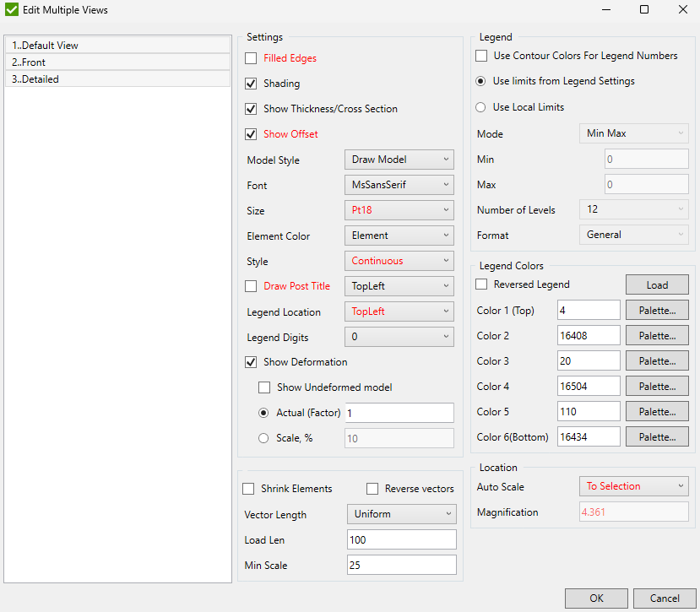Viewport: 700px width, 612px height.
Task: Open the Auto Scale dropdown
Action: point(633,486)
